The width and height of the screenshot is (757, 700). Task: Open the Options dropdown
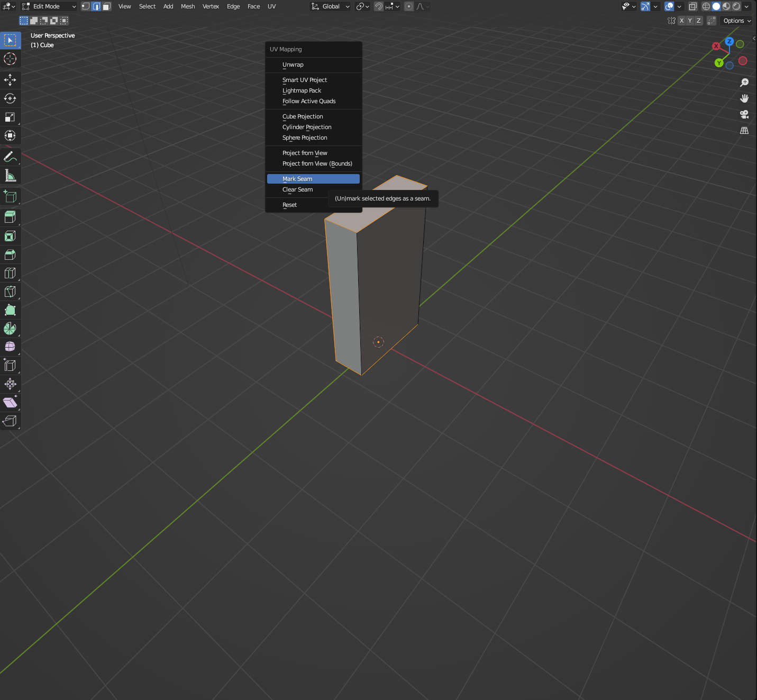click(x=737, y=21)
